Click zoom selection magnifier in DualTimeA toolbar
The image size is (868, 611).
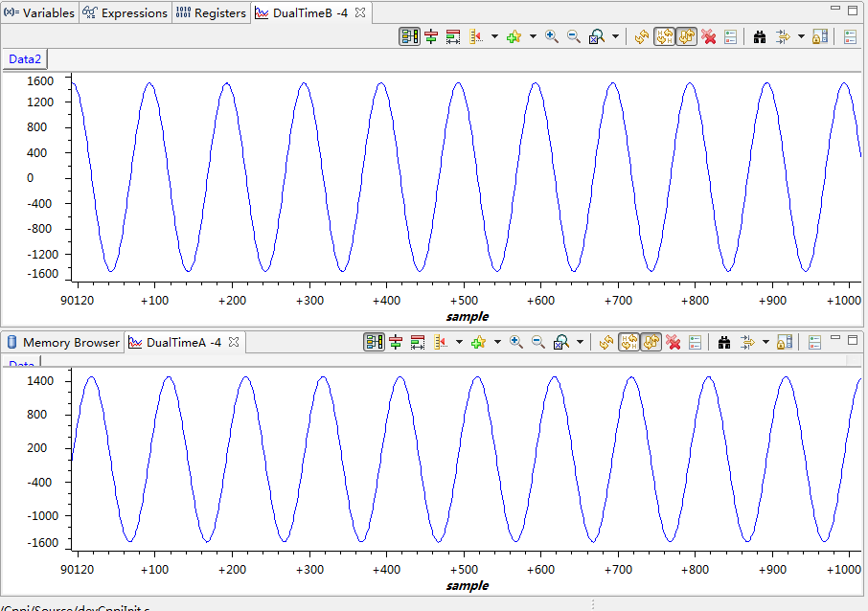tap(560, 343)
